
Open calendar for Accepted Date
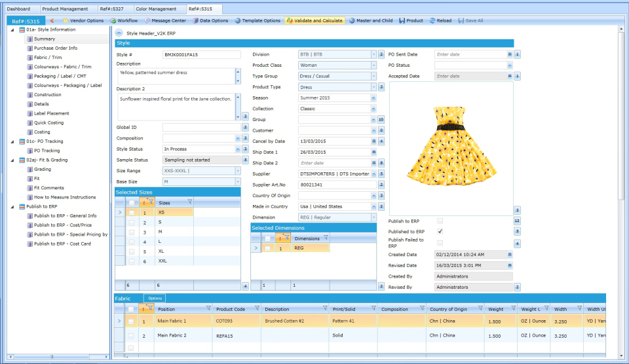(x=510, y=76)
